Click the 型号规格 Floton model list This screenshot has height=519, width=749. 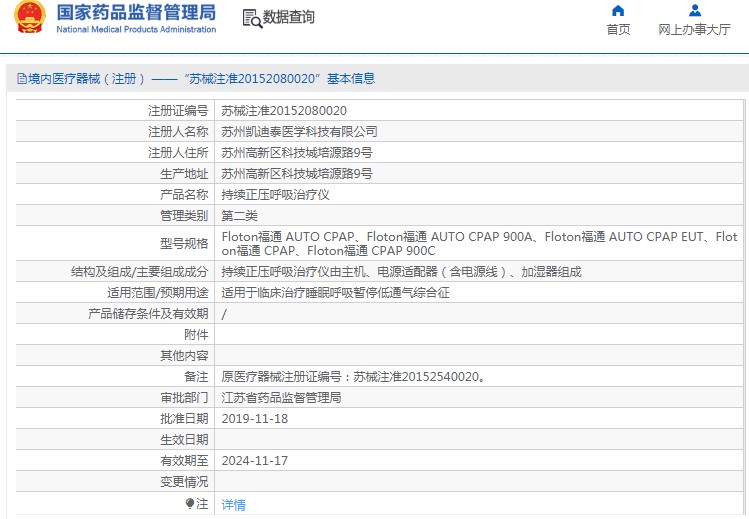coord(480,244)
